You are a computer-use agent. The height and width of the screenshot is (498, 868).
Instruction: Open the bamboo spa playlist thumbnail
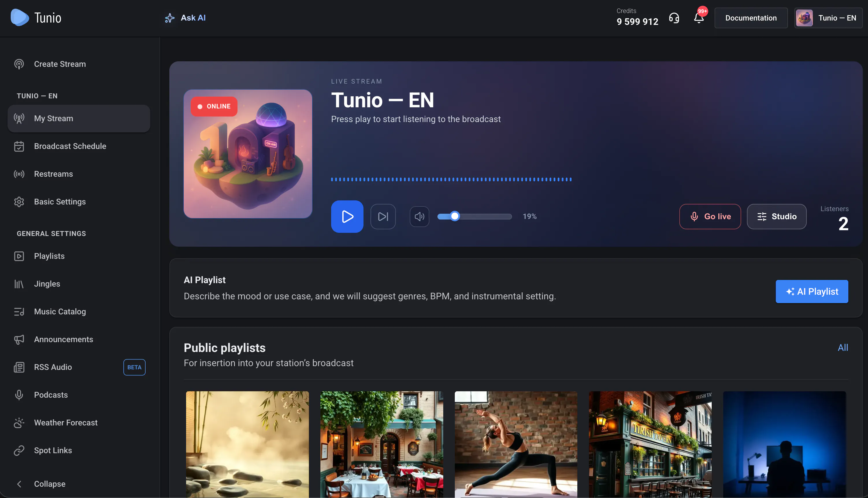[x=247, y=444]
